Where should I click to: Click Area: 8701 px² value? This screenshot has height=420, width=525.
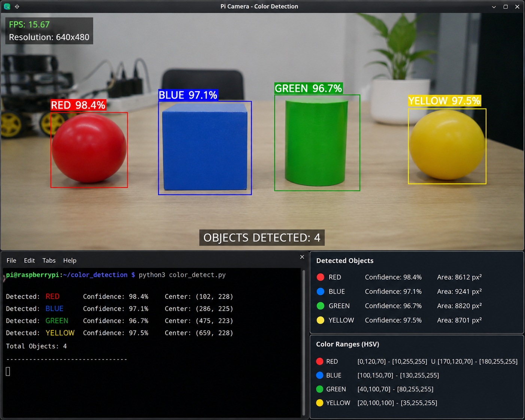(459, 320)
